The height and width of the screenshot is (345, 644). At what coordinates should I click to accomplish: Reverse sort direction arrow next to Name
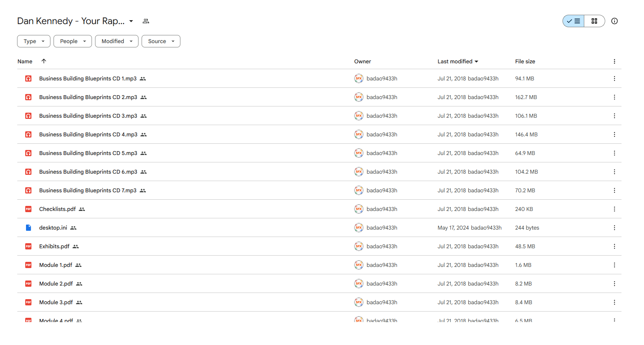pyautogui.click(x=44, y=61)
